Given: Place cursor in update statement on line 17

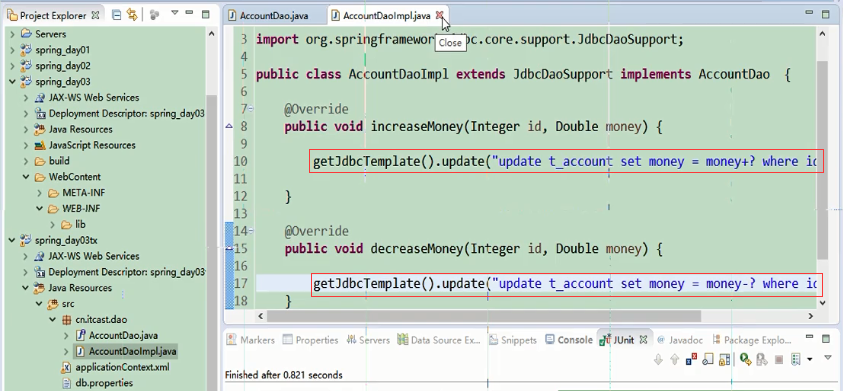Looking at the screenshot, I should [x=566, y=283].
